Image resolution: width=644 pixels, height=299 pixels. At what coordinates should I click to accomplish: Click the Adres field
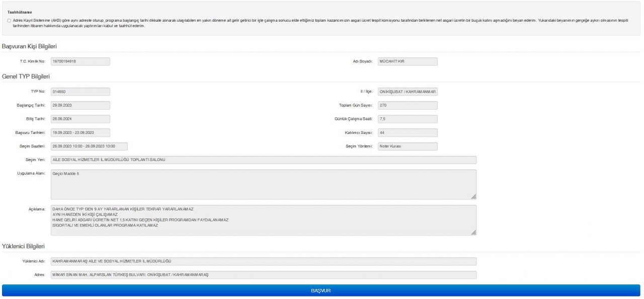pos(263,275)
